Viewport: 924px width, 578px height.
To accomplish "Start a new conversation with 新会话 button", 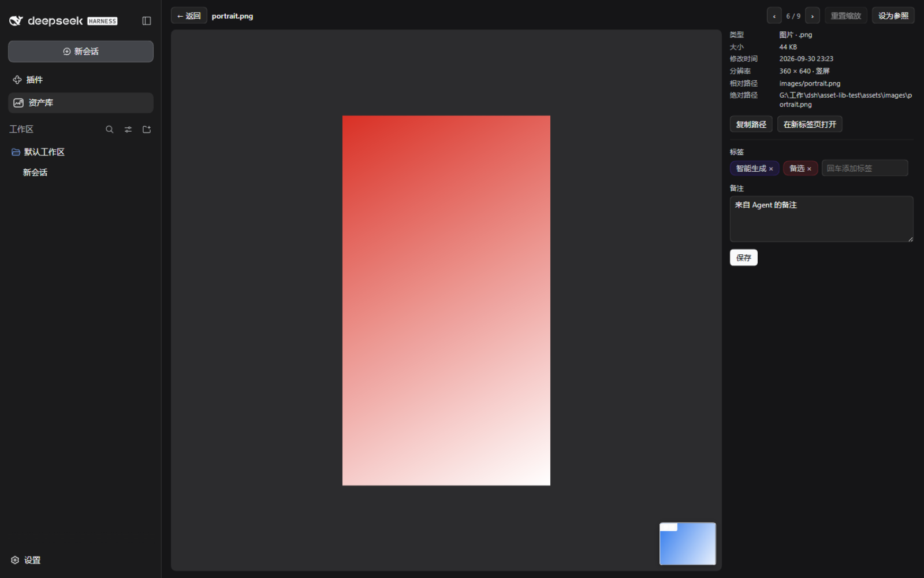I will [81, 51].
